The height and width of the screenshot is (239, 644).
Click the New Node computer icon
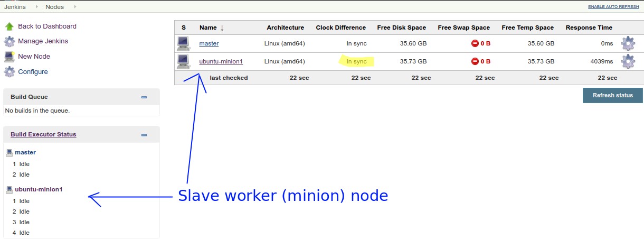[9, 57]
